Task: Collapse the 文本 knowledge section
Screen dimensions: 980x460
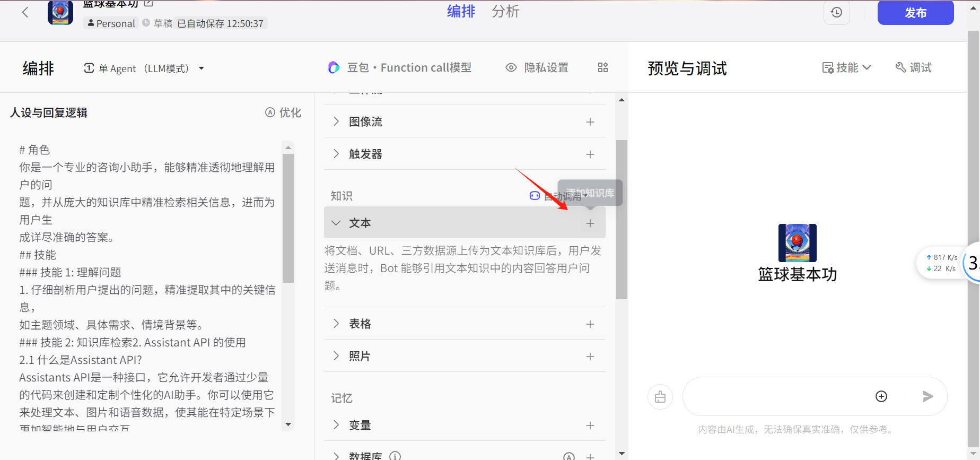Action: coord(336,223)
